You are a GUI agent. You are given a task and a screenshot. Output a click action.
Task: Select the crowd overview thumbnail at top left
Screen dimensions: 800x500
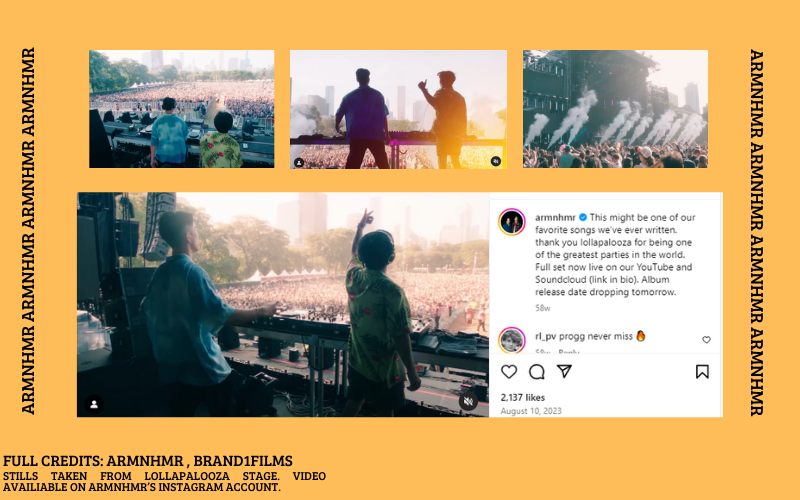182,109
